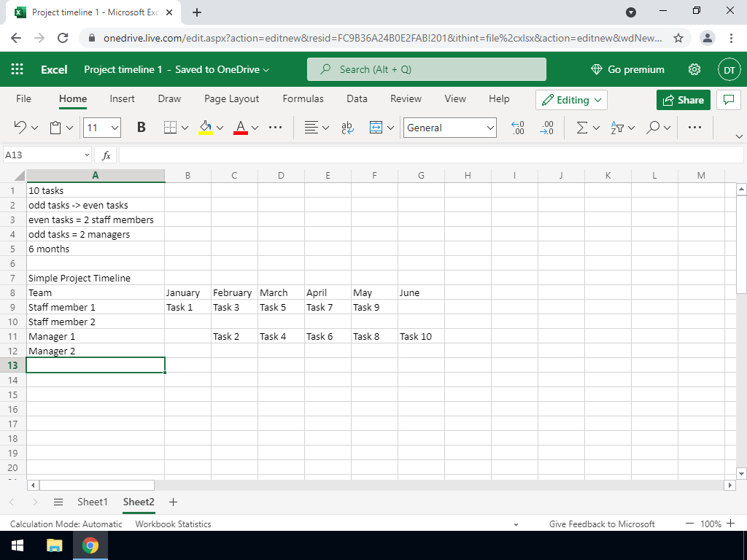
Task: Click the AutoSum sigma icon
Action: (x=582, y=128)
